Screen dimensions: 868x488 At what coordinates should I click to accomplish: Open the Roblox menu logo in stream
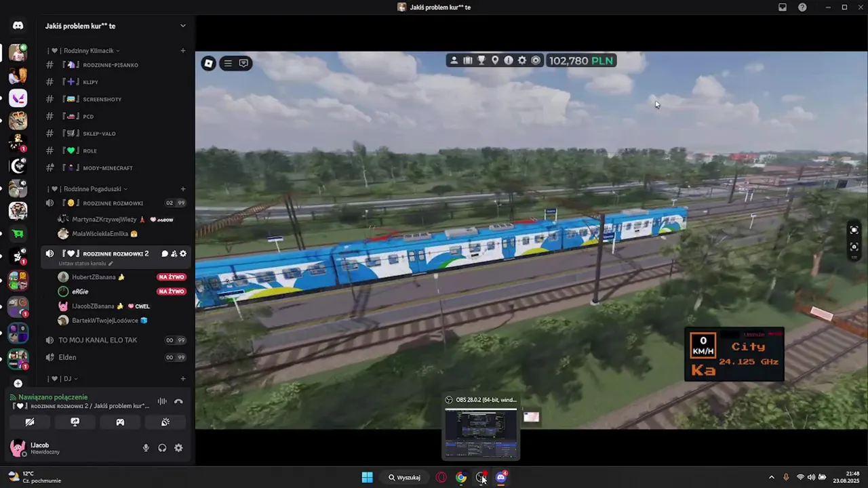coord(209,63)
